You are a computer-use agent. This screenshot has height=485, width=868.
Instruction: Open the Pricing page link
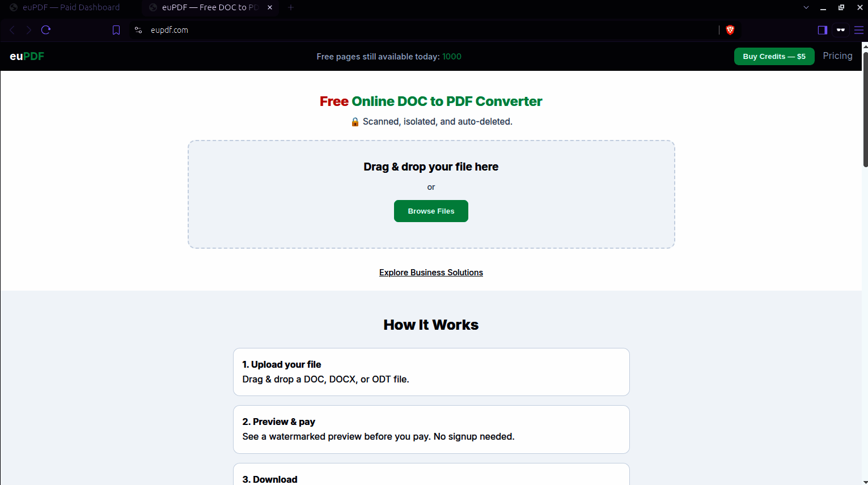click(837, 56)
